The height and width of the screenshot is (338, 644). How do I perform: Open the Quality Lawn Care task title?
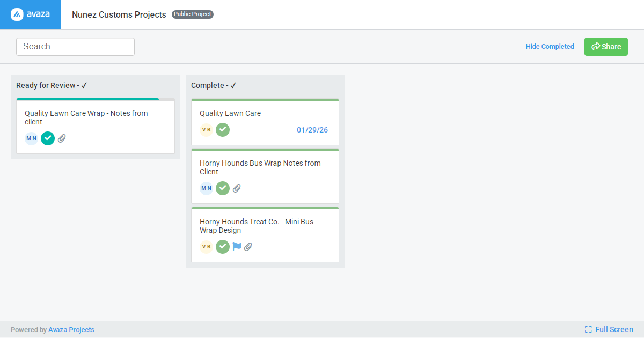pos(230,113)
